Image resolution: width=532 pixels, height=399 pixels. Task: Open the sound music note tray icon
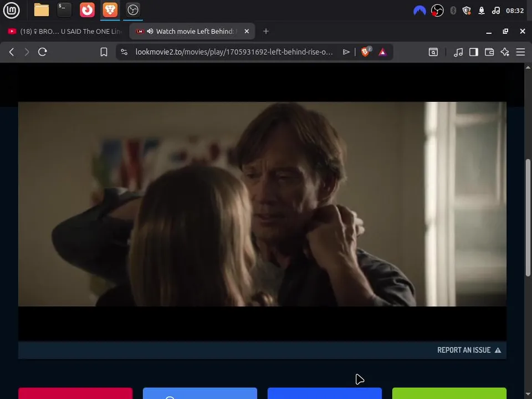click(x=495, y=11)
